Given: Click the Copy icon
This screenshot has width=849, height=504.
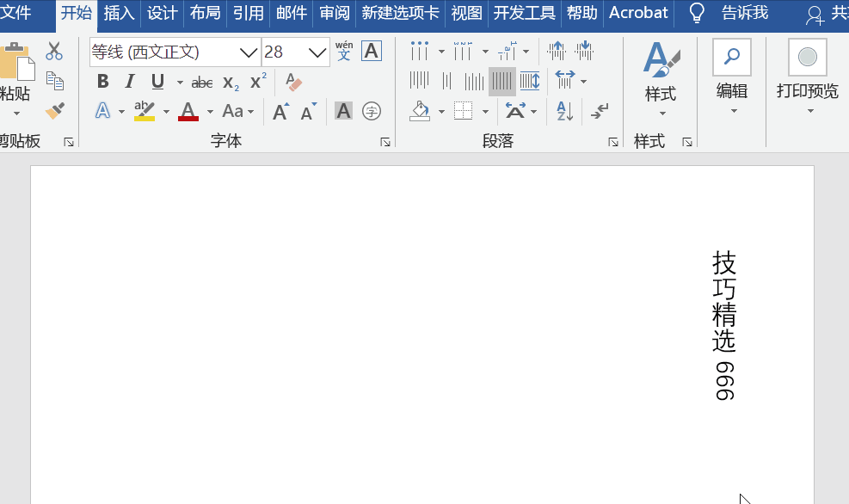Looking at the screenshot, I should (x=55, y=81).
